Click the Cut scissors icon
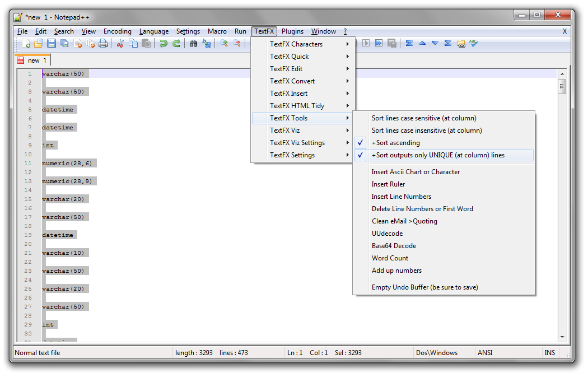This screenshot has height=373, width=588. pos(120,44)
